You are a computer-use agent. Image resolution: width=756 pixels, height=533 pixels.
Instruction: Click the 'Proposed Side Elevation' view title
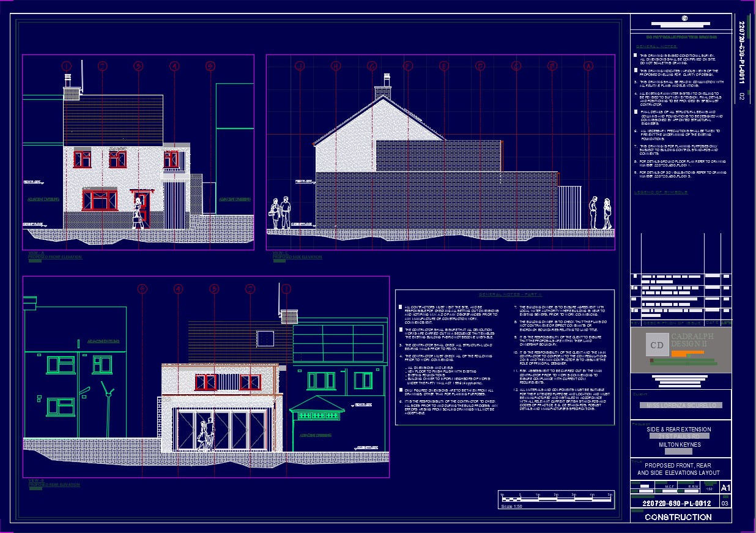pos(297,257)
